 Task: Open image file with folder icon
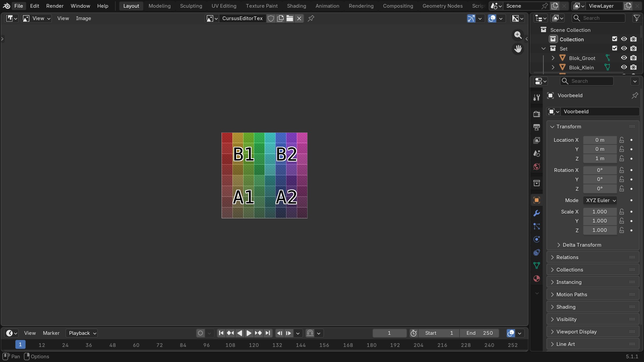(290, 18)
